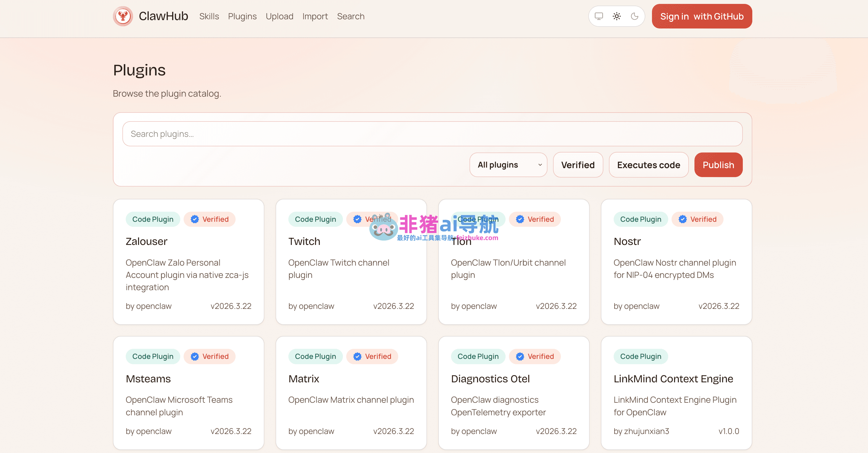Open the All plugins dropdown

tap(508, 165)
